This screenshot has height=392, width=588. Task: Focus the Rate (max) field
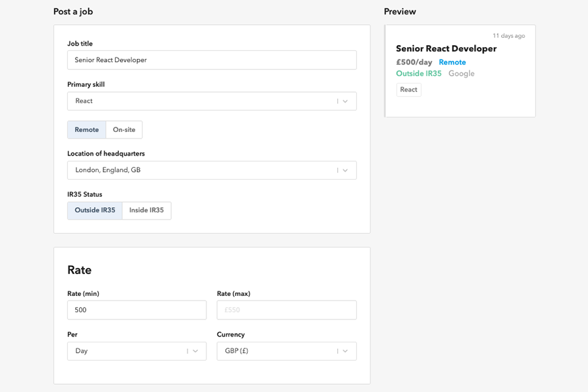286,310
